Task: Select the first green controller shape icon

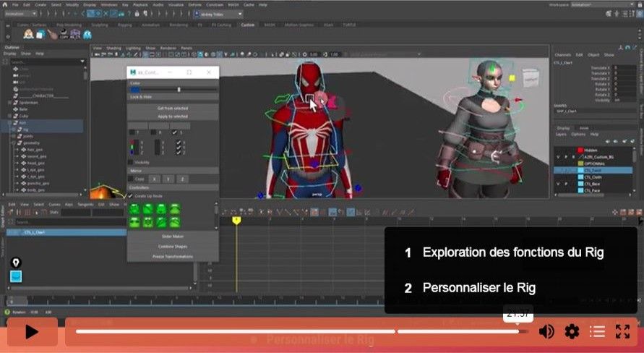Action: click(x=134, y=210)
